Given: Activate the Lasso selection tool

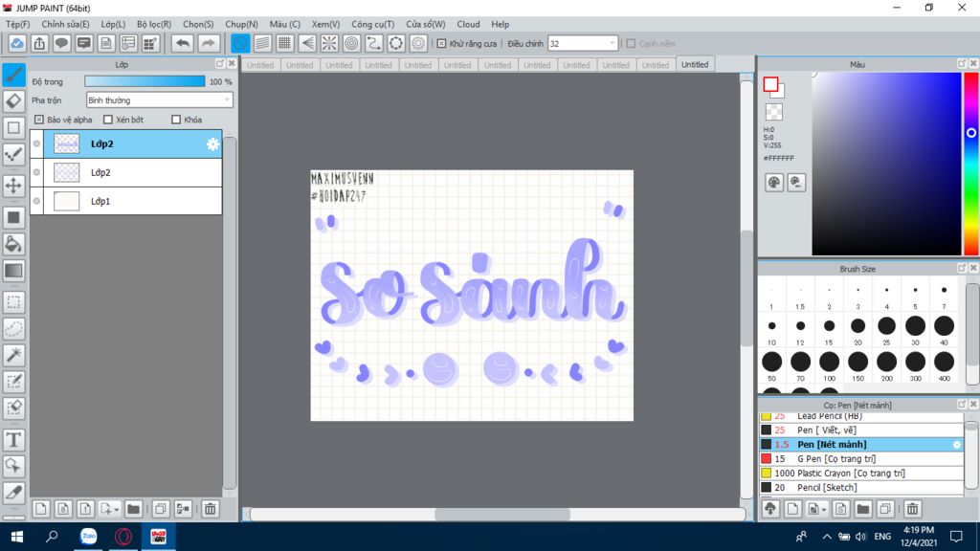Looking at the screenshot, I should [13, 329].
